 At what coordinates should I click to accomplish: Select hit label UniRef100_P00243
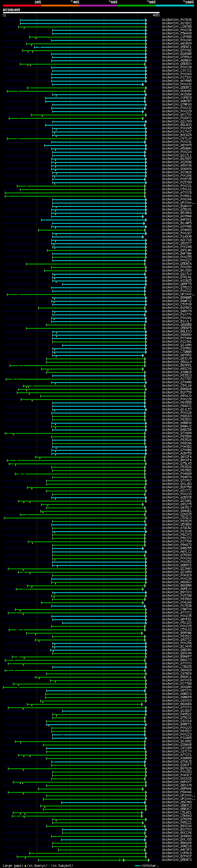pos(177,74)
